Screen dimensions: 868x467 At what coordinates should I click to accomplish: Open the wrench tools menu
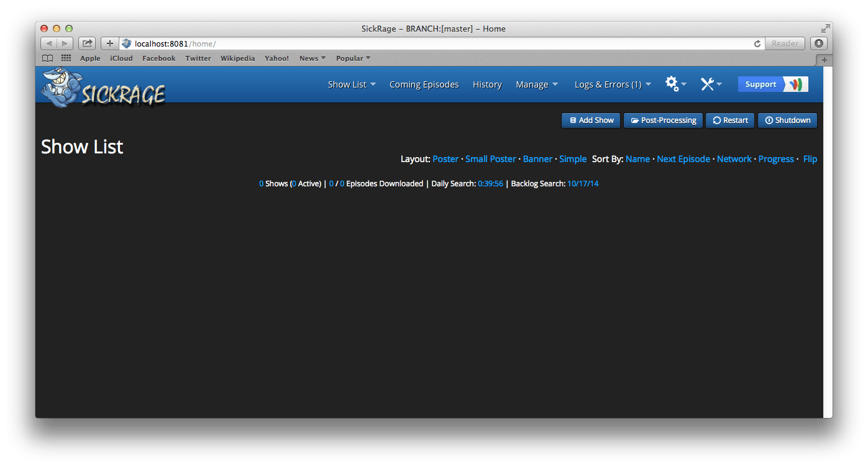pyautogui.click(x=711, y=84)
